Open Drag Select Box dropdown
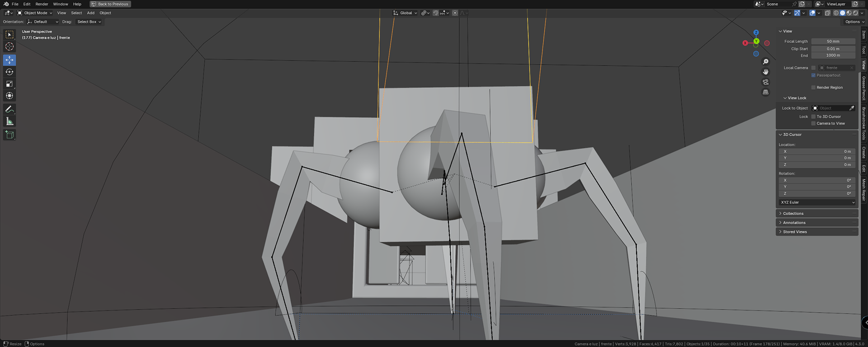Viewport: 868px width, 347px height. (89, 22)
